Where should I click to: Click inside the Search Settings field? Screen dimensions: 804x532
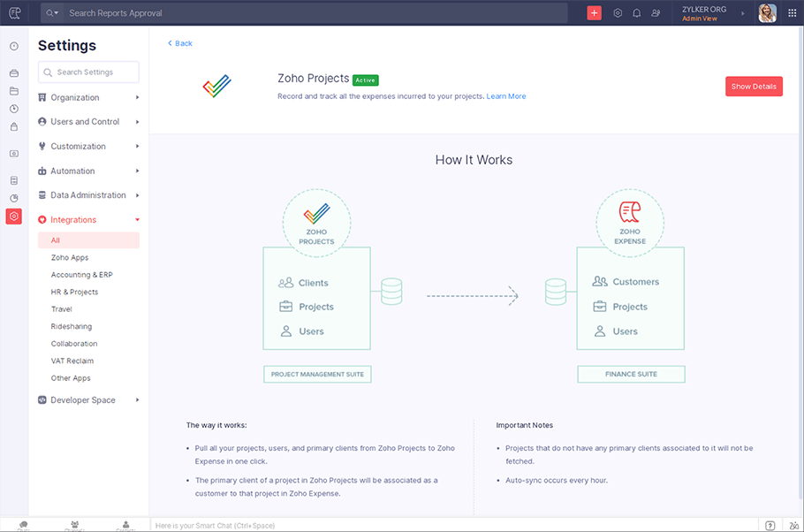pos(88,72)
